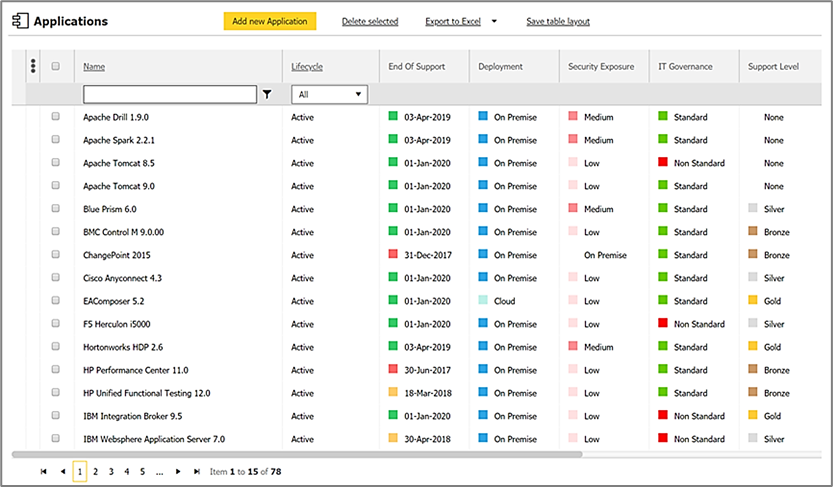Click the red End Of Support swatch for ChangePoint 2015

(394, 255)
